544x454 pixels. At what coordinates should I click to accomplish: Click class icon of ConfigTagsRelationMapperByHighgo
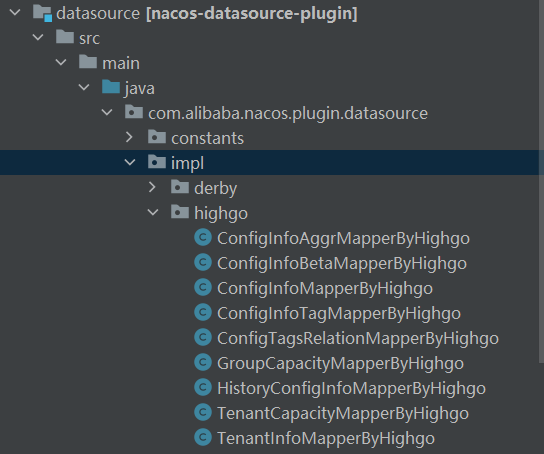[x=203, y=337]
